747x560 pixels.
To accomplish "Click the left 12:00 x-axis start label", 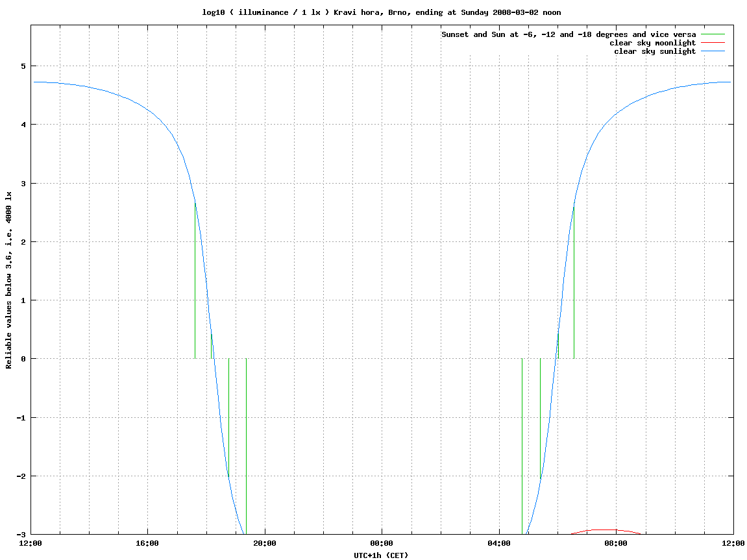I will 31,543.
